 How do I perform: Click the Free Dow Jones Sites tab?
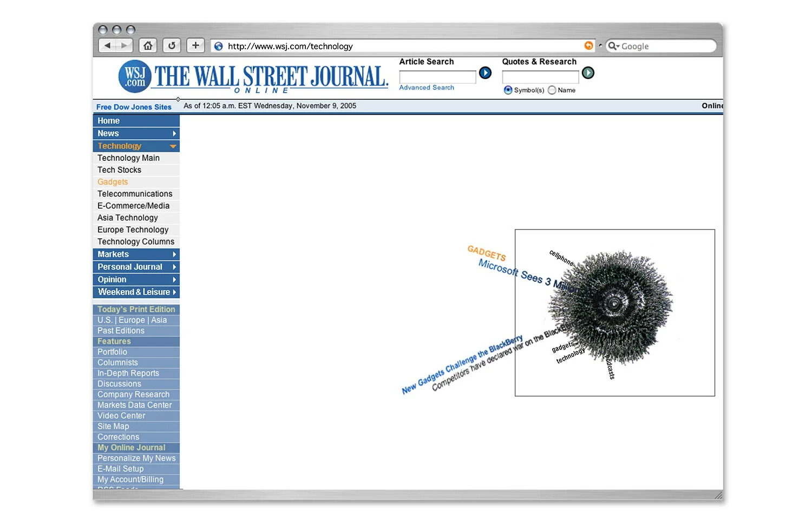click(134, 107)
